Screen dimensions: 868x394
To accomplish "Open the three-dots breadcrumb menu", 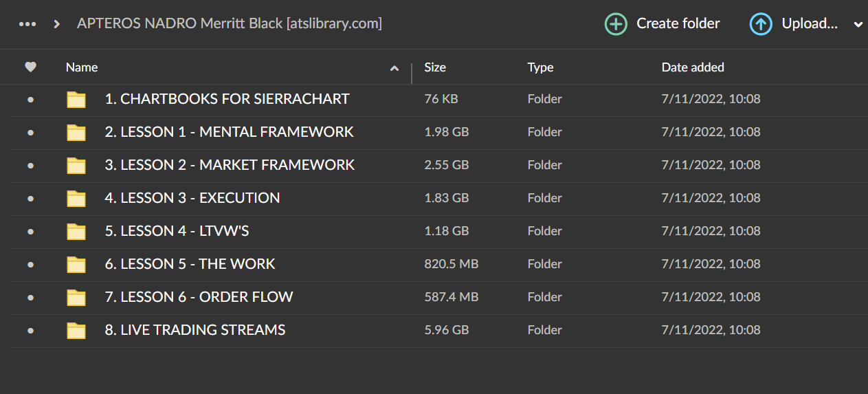I will coord(27,24).
